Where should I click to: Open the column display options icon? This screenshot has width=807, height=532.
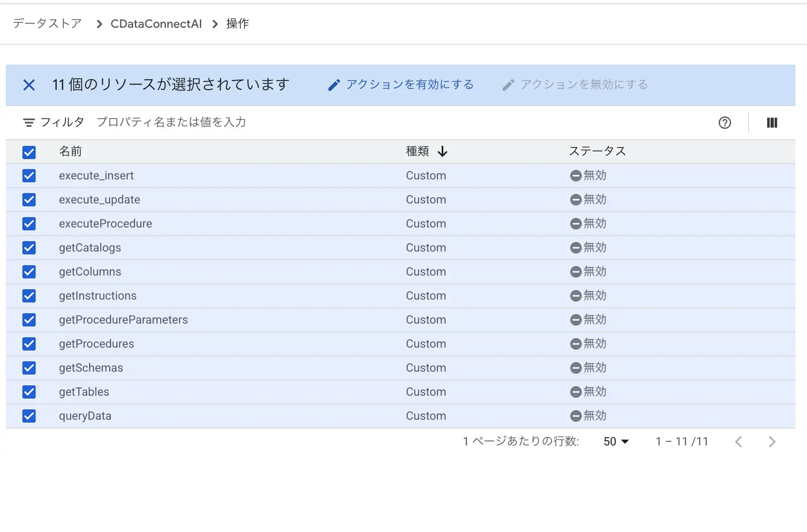coord(772,123)
